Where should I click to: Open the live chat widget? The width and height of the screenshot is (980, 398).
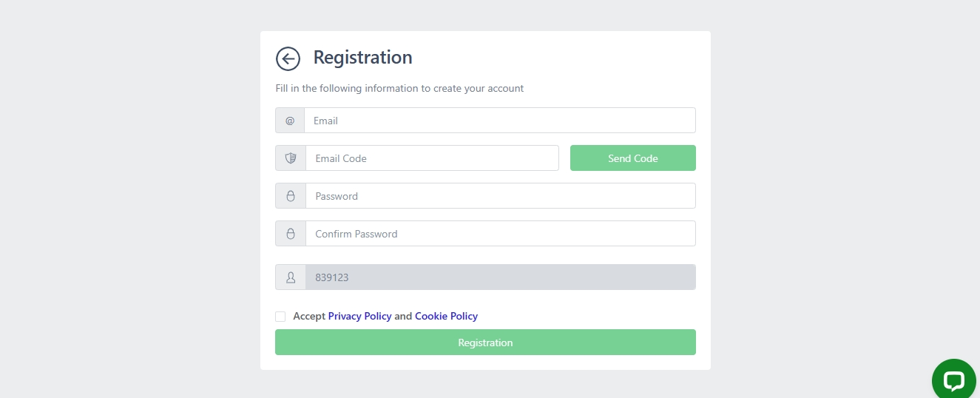(954, 380)
